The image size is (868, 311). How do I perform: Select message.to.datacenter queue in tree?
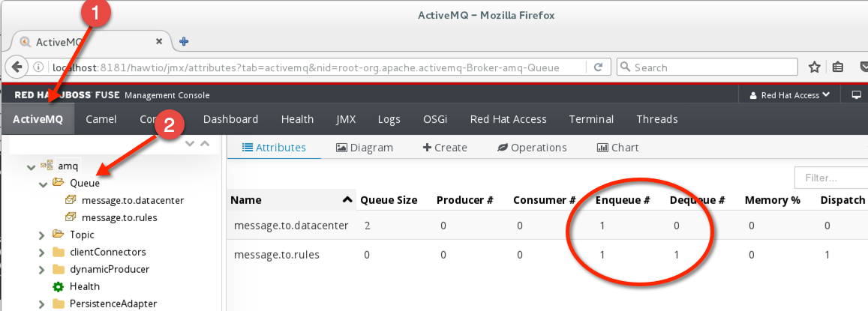point(132,200)
